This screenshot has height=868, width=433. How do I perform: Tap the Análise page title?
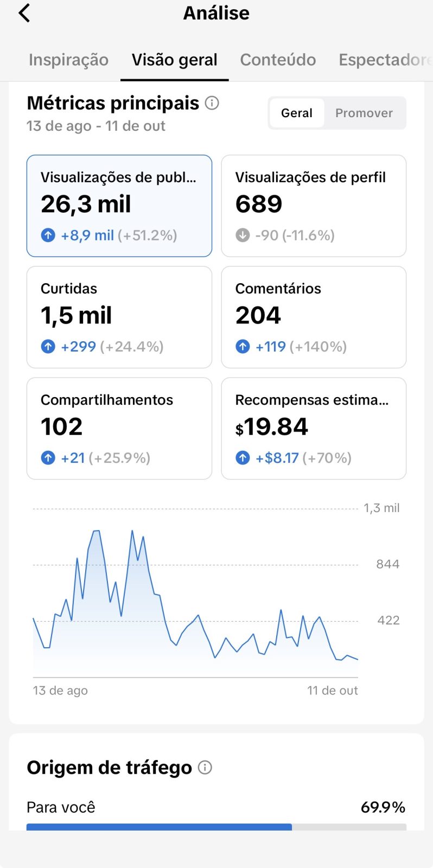pyautogui.click(x=217, y=13)
